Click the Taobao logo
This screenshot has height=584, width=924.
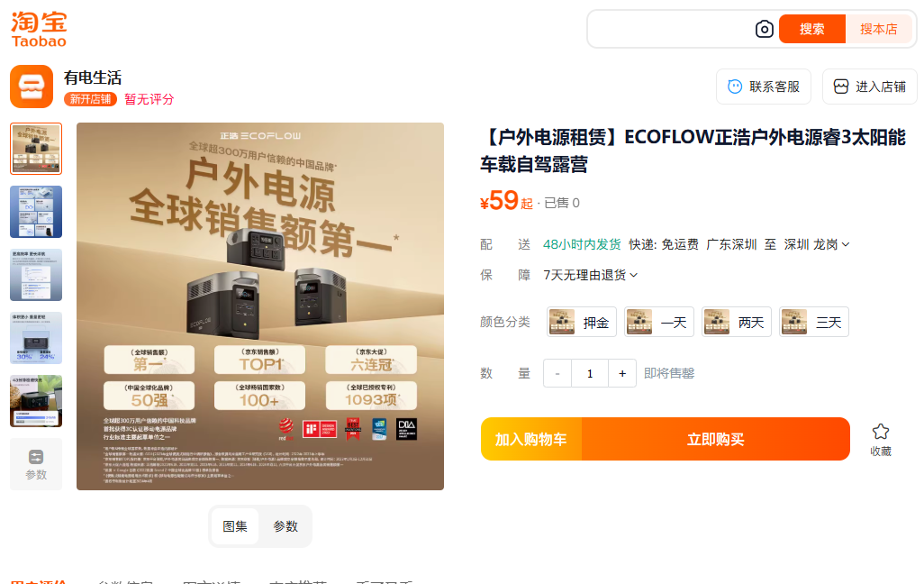click(39, 30)
